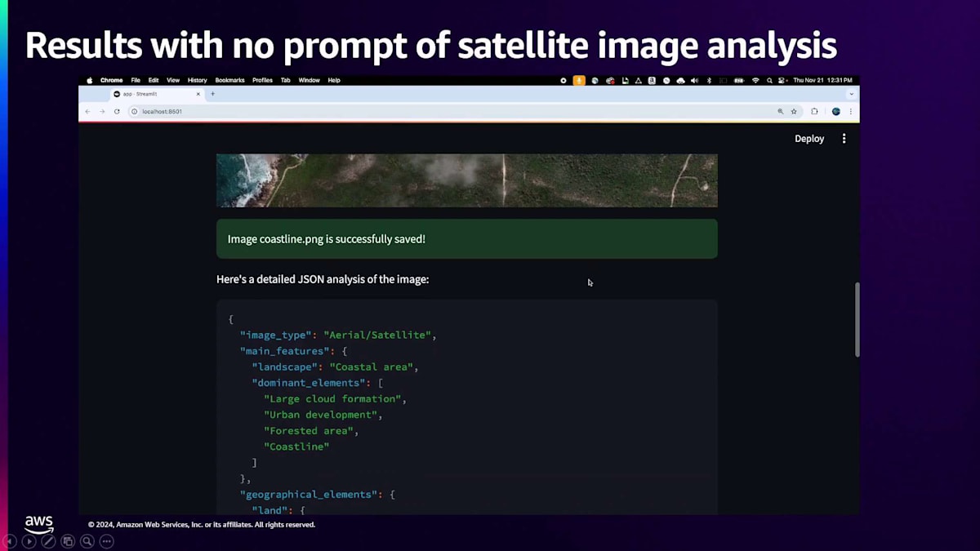Click the "Here's a detailed JSON analysis" text
This screenshot has width=980, height=551.
pyautogui.click(x=323, y=279)
